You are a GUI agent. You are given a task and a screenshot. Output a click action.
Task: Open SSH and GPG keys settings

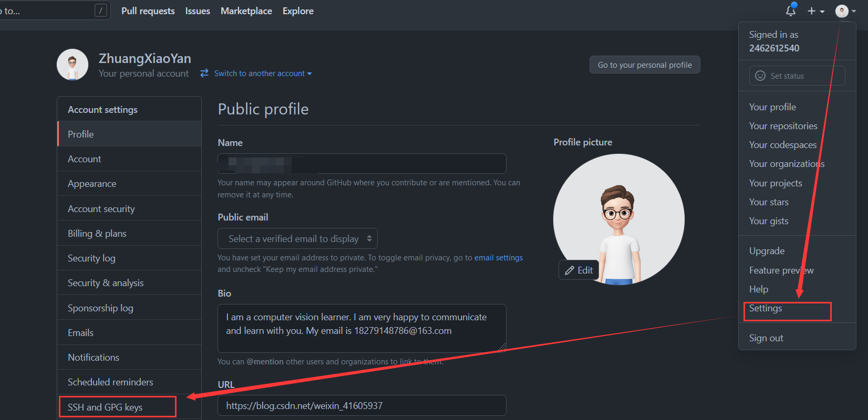click(129, 407)
